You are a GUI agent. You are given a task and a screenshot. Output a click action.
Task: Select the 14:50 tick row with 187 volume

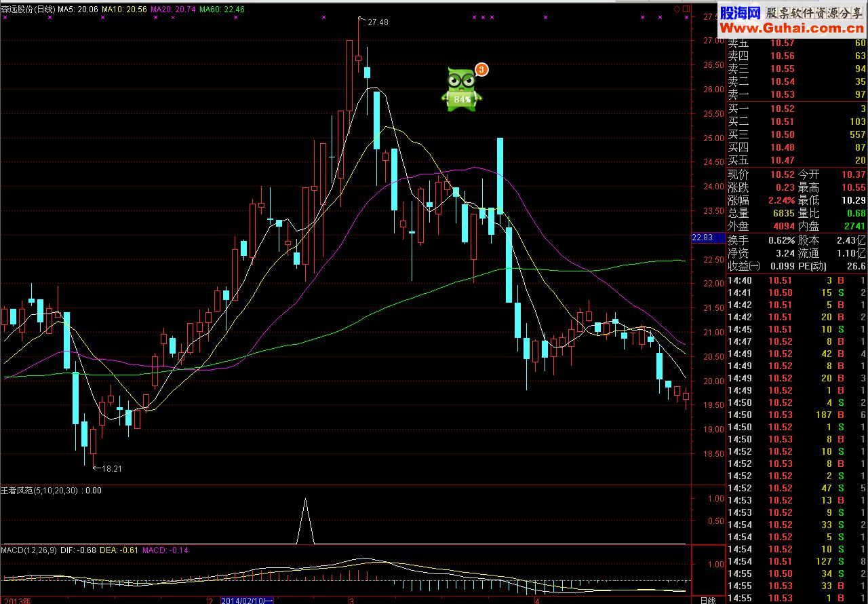click(x=797, y=415)
